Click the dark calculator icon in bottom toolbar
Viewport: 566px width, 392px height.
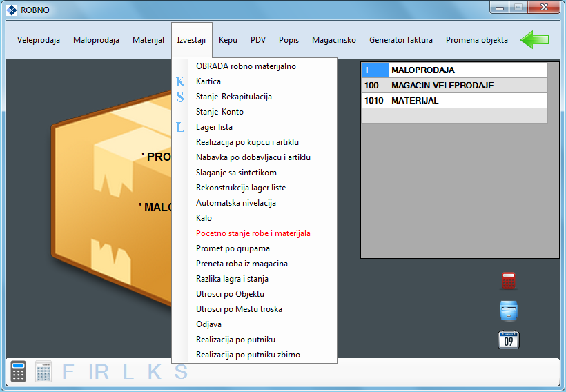coord(19,372)
